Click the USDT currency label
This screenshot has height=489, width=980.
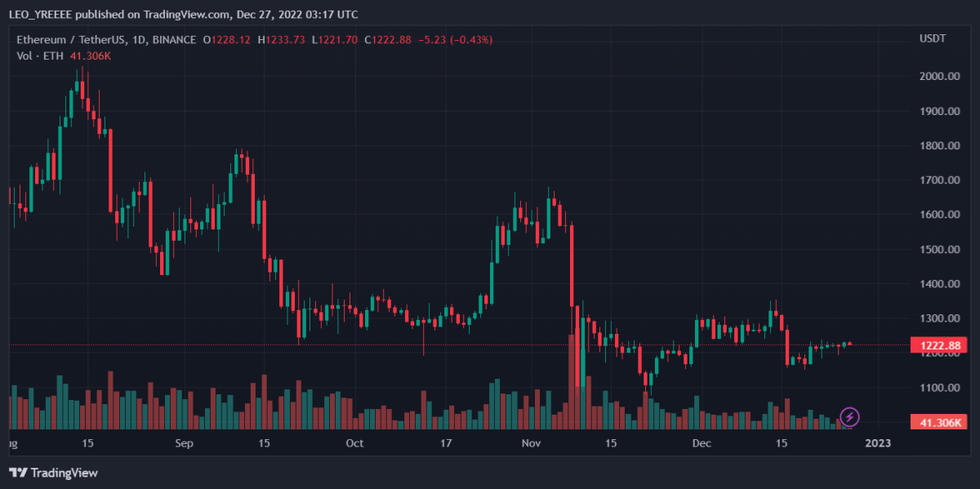pyautogui.click(x=933, y=39)
